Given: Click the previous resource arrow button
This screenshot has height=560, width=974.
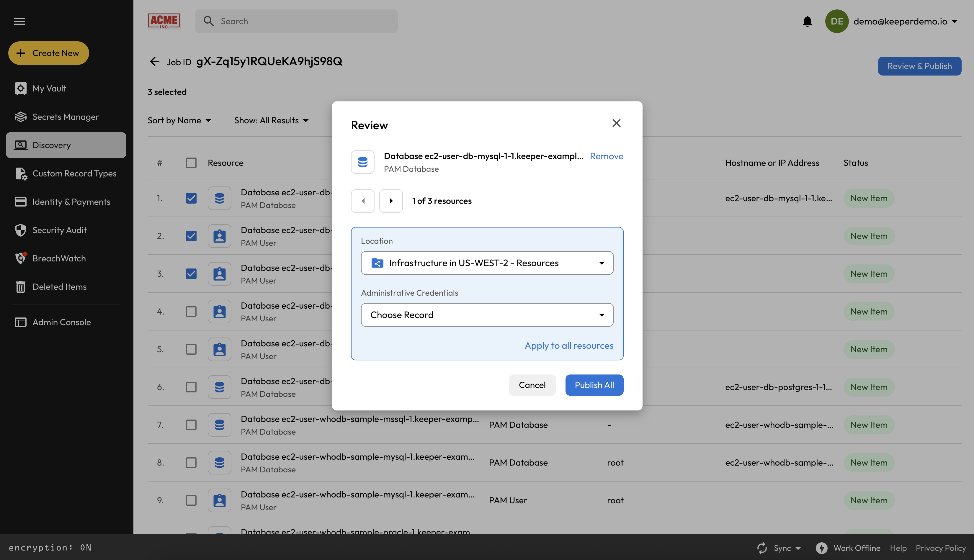Looking at the screenshot, I should pyautogui.click(x=362, y=201).
